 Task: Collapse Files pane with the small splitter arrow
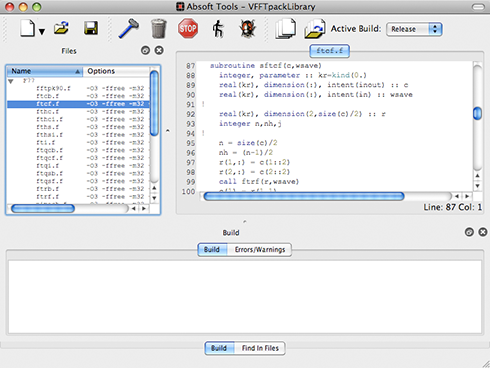coord(168,131)
